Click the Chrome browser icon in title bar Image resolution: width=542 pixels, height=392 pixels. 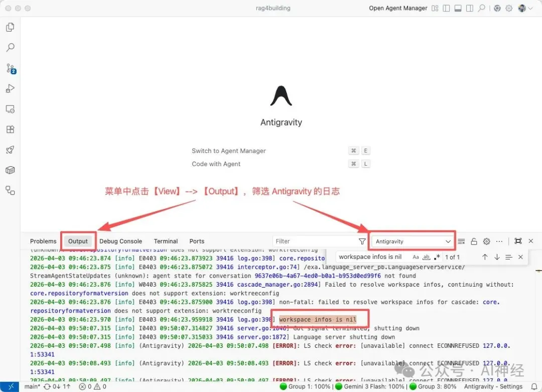point(497,8)
